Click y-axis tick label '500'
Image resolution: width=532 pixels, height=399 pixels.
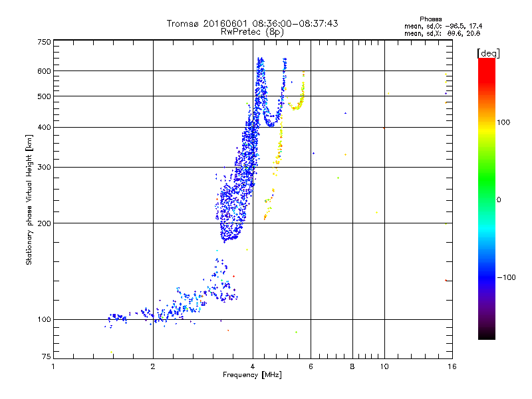point(44,96)
